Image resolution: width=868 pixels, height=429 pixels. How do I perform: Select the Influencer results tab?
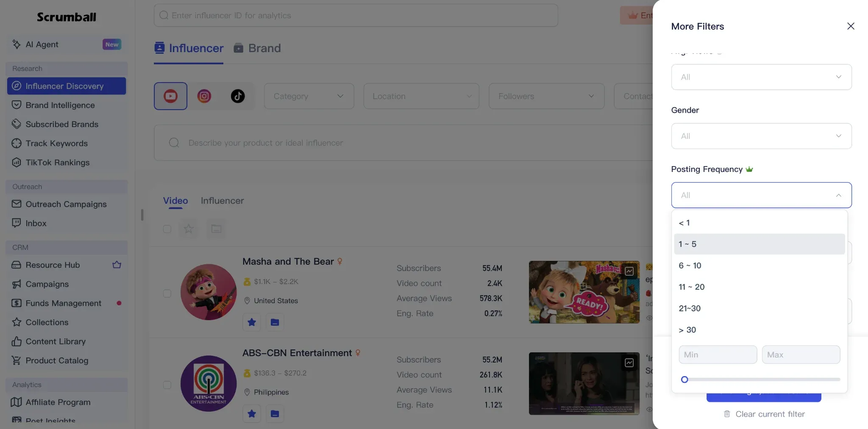[x=222, y=201]
